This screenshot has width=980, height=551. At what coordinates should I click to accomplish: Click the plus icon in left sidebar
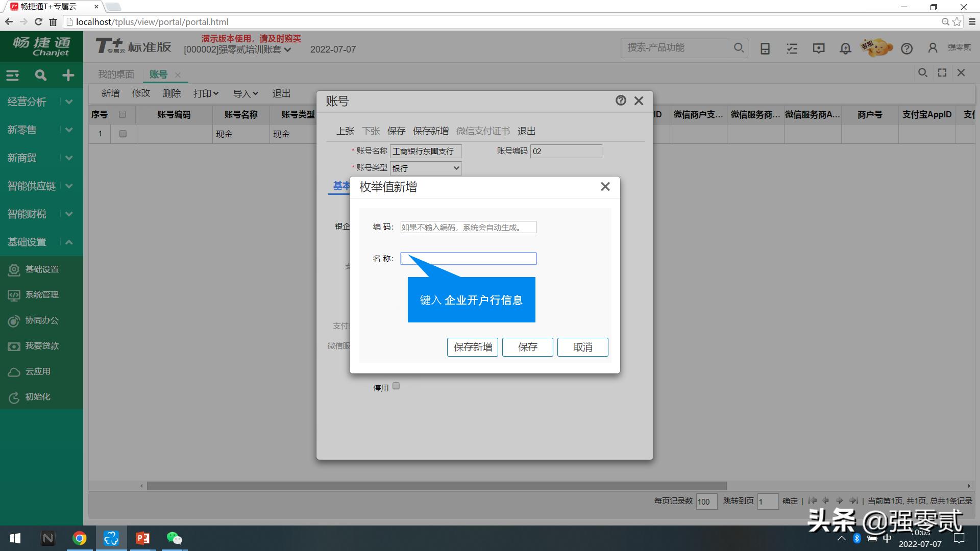point(68,75)
